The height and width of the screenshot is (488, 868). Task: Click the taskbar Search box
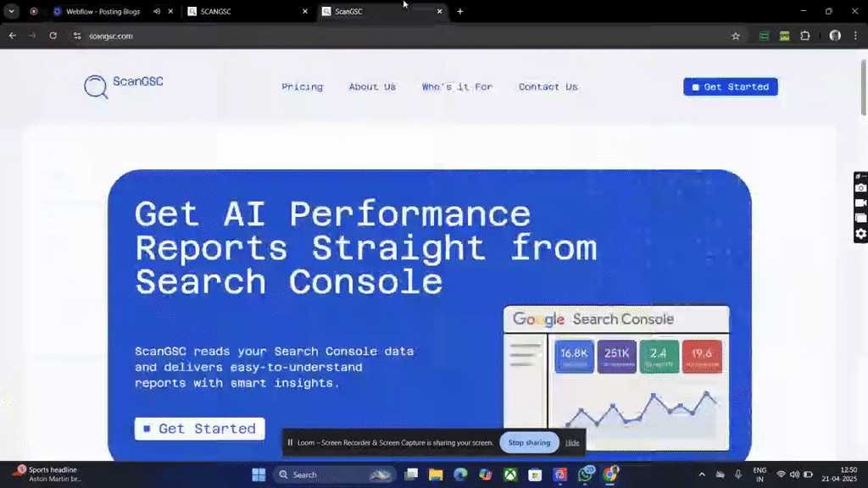[334, 474]
